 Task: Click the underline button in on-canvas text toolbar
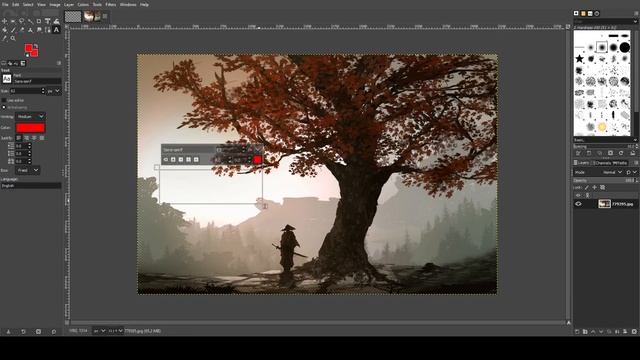pos(188,160)
